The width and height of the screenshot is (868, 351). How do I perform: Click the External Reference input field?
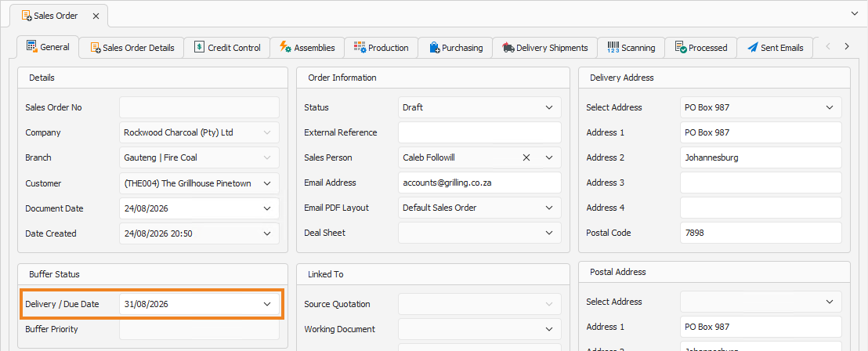point(479,133)
